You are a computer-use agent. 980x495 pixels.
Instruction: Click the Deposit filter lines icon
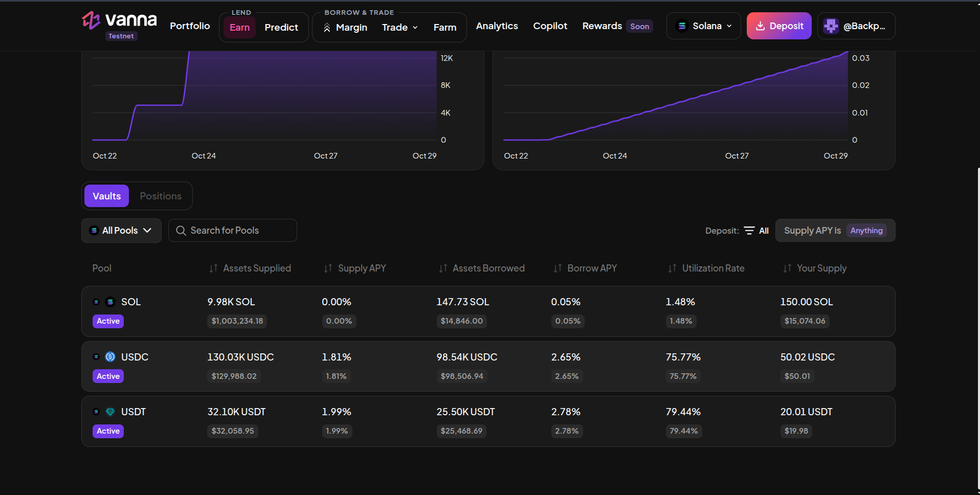tap(749, 231)
